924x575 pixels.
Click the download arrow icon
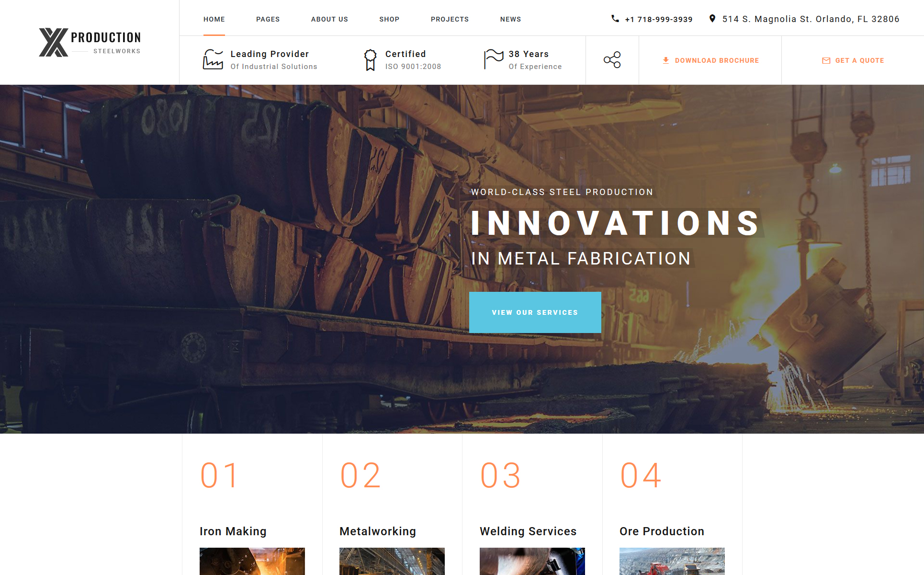[665, 60]
